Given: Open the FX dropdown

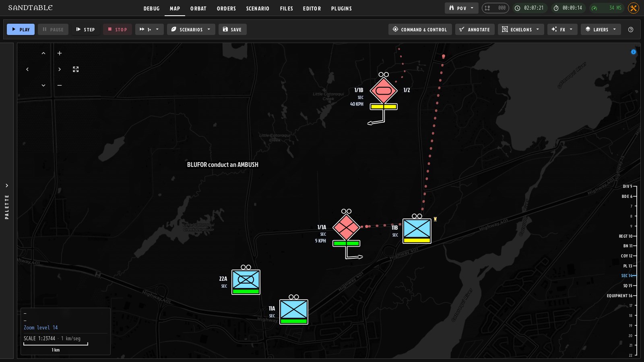Looking at the screenshot, I should (x=562, y=29).
